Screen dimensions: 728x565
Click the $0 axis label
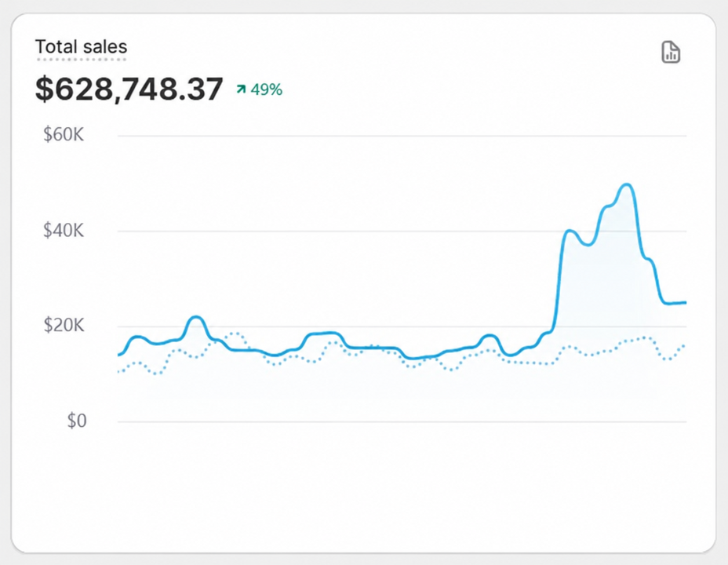click(77, 421)
